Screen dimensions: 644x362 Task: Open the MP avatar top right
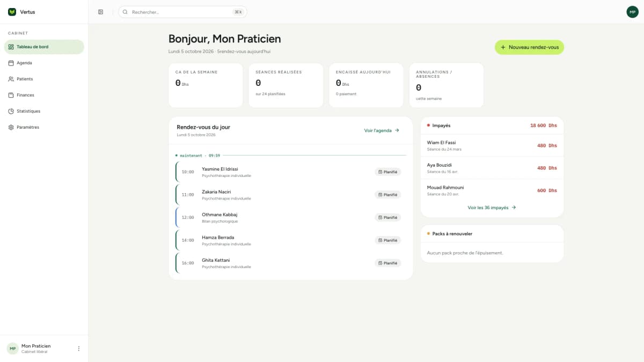[632, 12]
